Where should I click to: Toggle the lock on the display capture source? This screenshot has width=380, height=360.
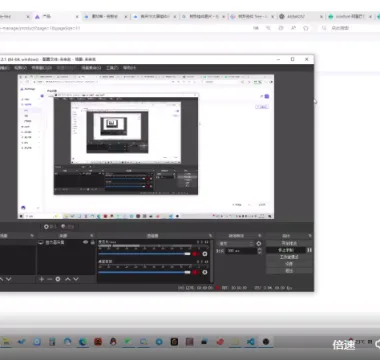(93, 242)
